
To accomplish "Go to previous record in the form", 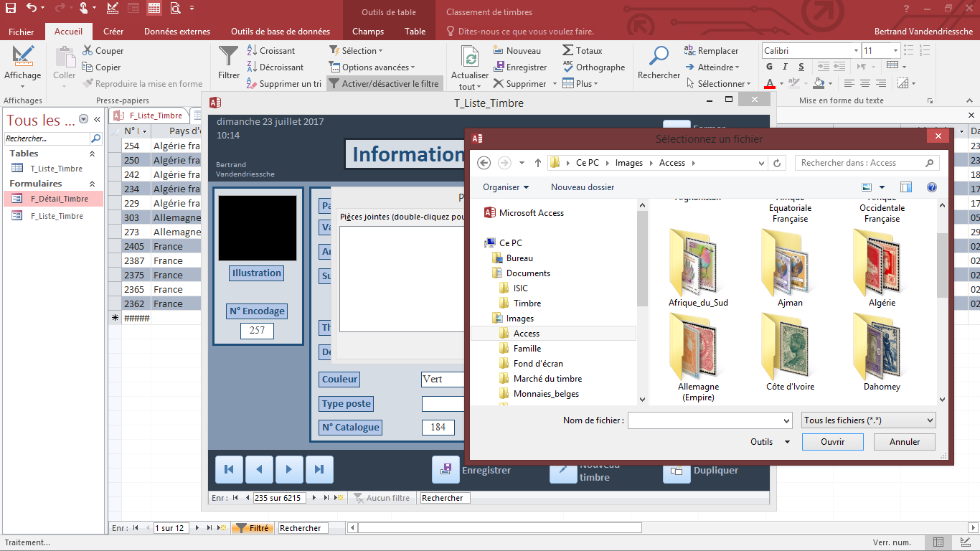I will [x=259, y=469].
